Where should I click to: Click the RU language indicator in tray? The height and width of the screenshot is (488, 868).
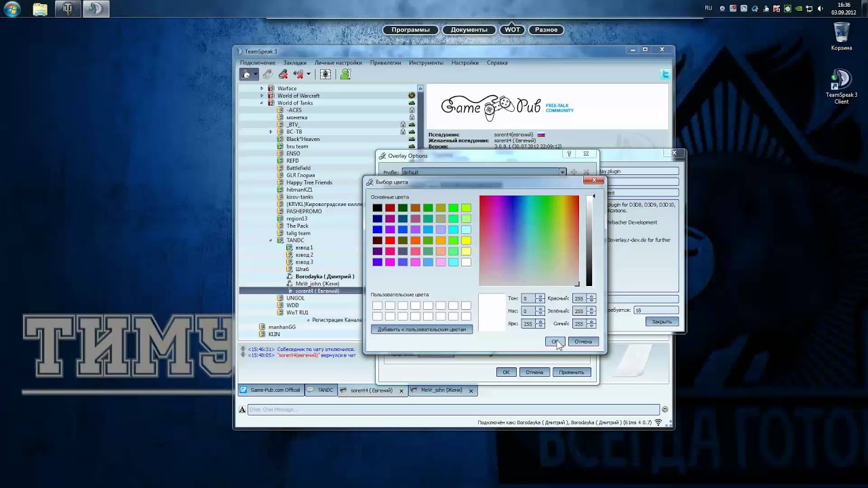(x=709, y=8)
